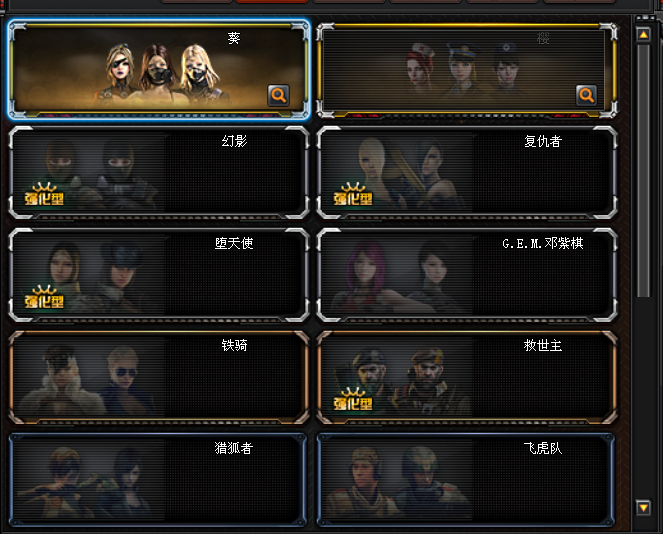Pick the G.E.M.邓紫棋 character card
663x534 pixels.
467,275
